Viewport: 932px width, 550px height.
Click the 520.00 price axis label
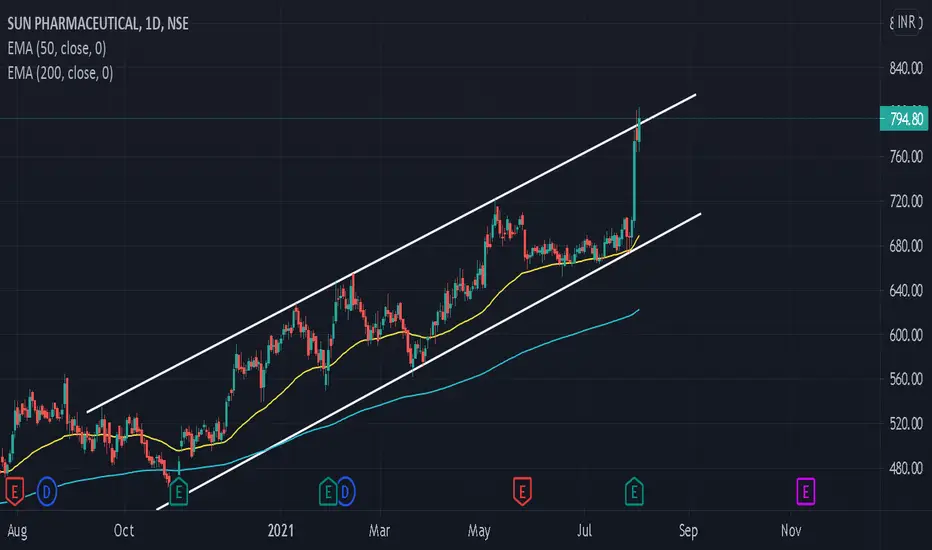coord(906,423)
